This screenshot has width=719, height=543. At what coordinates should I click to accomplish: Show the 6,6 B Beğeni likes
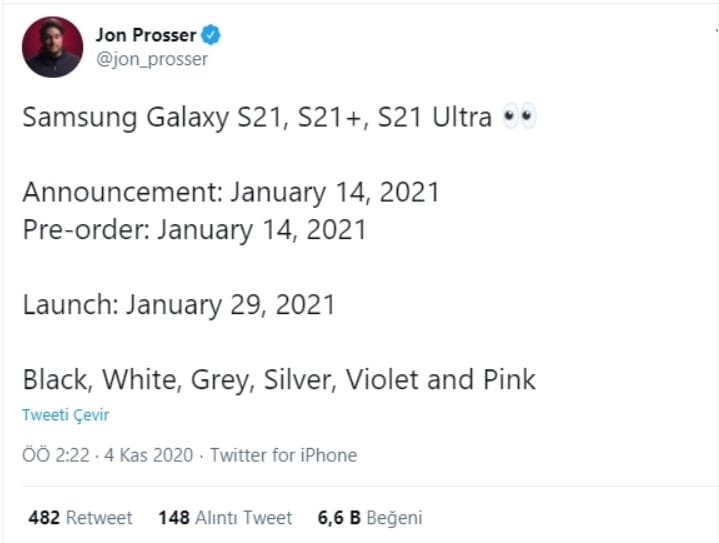coord(370,517)
